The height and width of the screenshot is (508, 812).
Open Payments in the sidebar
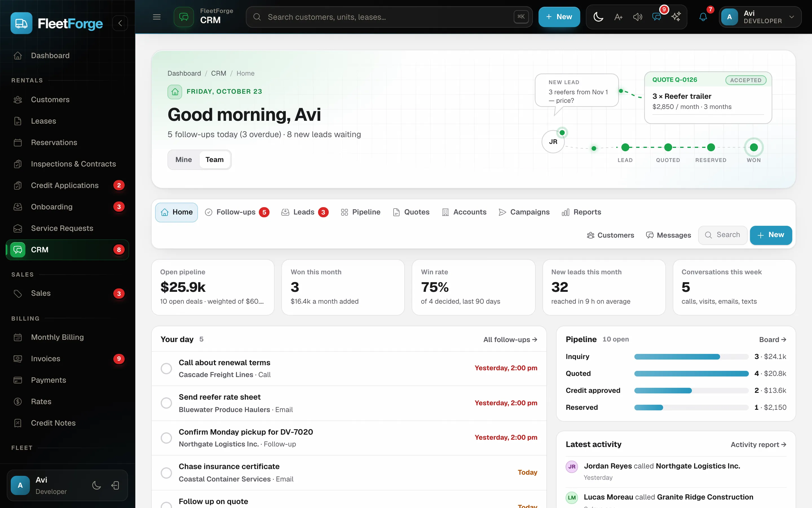[x=67, y=380]
